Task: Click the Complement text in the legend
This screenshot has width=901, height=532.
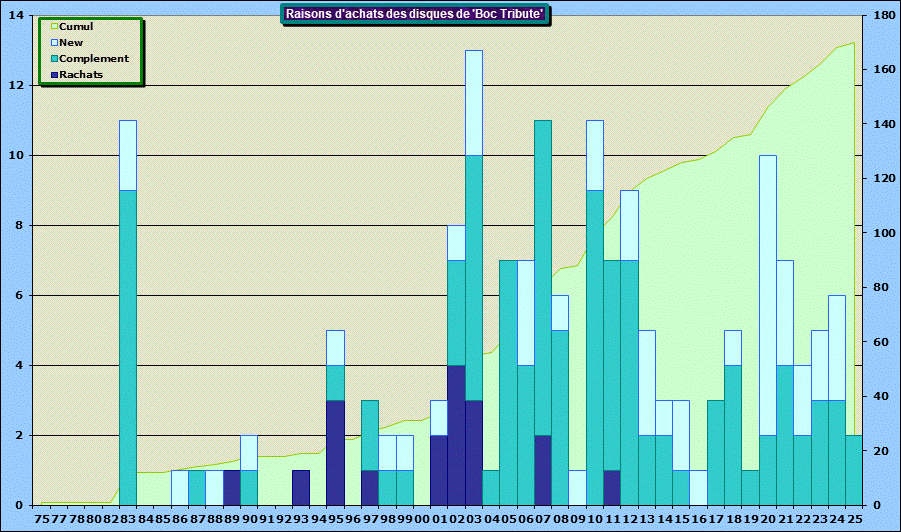Action: [x=94, y=58]
